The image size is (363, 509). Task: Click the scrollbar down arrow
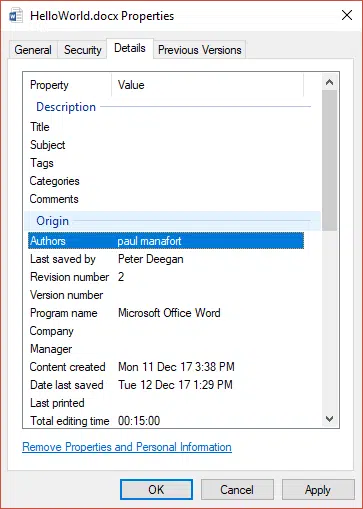pyautogui.click(x=329, y=419)
